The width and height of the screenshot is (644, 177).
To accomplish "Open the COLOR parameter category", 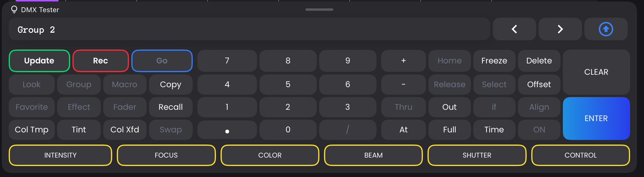I will pos(270,155).
